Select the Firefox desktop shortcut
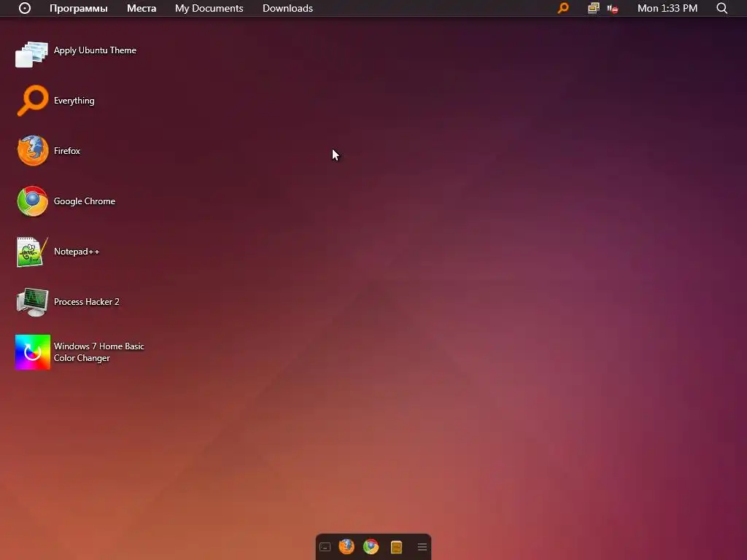 tap(48, 151)
